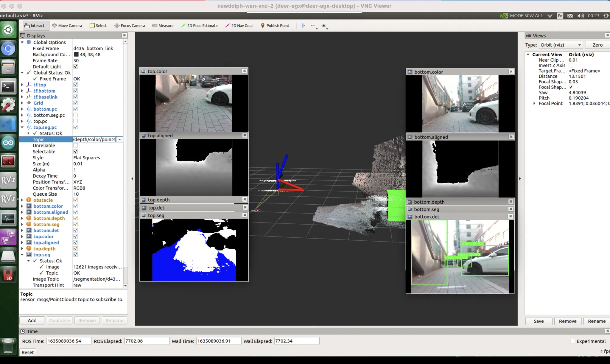Click the Focus Camera tool

[130, 26]
